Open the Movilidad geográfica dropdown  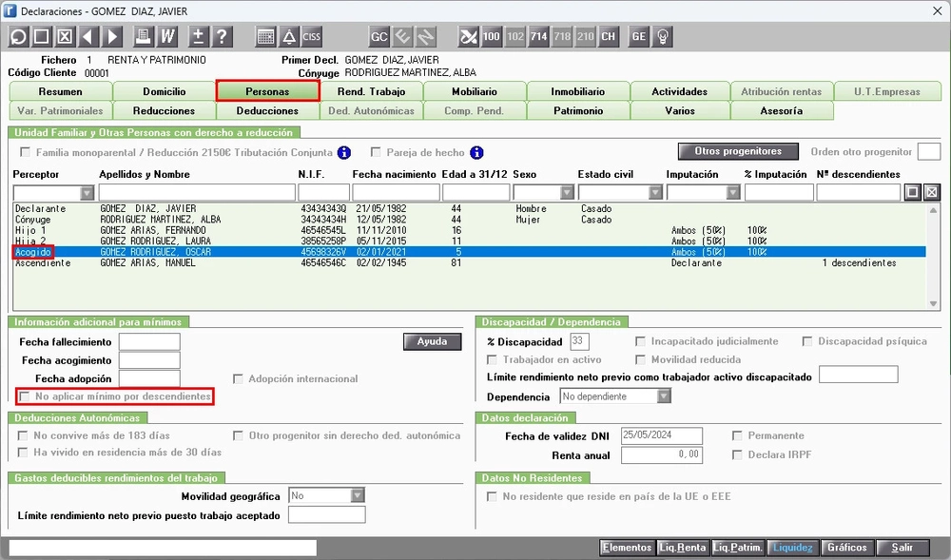(358, 495)
